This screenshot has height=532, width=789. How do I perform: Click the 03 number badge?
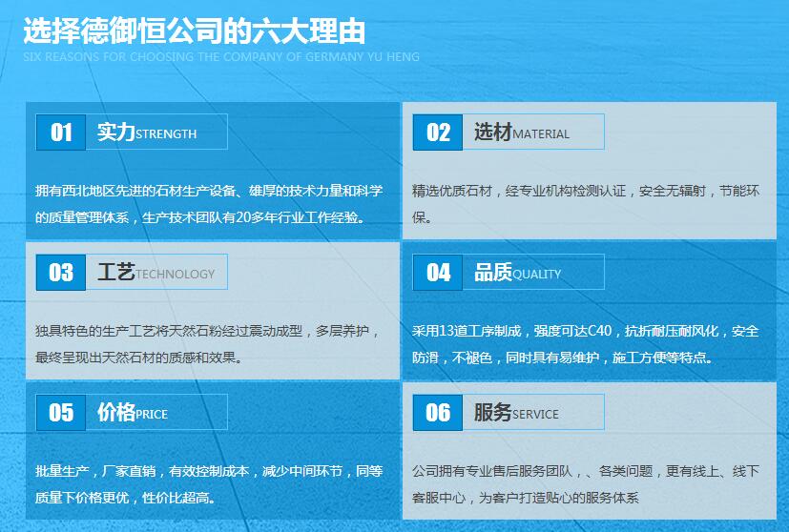coord(61,273)
